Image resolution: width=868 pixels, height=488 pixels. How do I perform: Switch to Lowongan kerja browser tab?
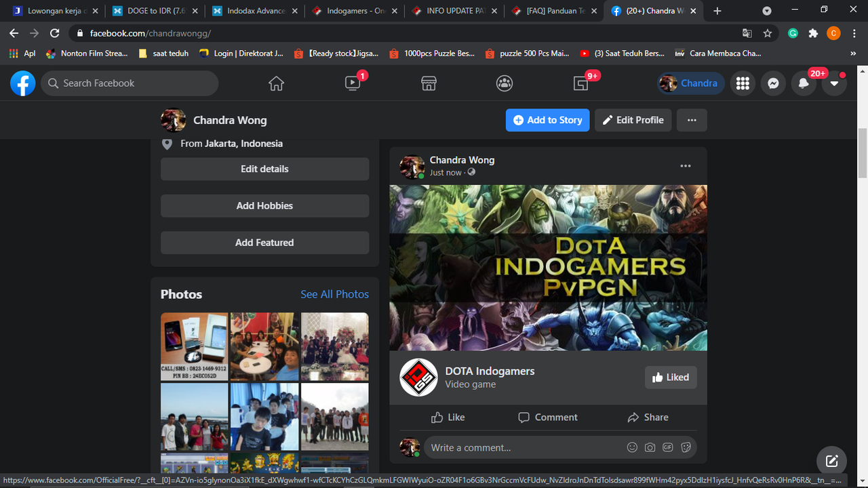[56, 11]
